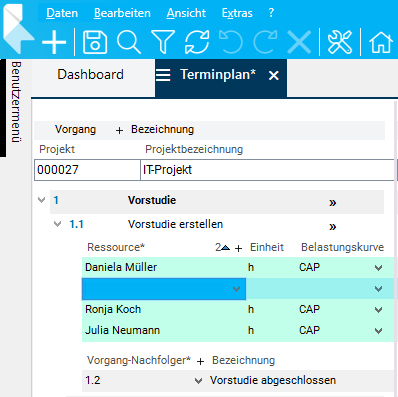
Task: Click Ressource* column header
Action: pyautogui.click(x=116, y=247)
